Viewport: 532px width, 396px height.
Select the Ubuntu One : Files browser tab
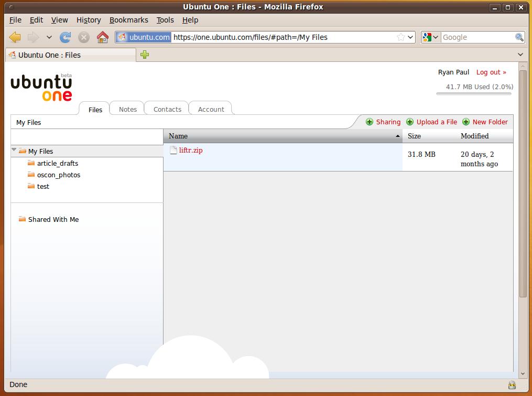pos(71,55)
